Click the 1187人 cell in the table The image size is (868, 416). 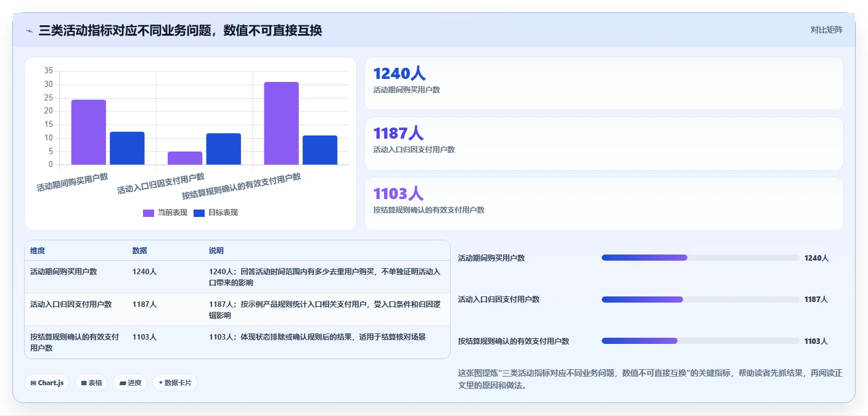tap(144, 304)
